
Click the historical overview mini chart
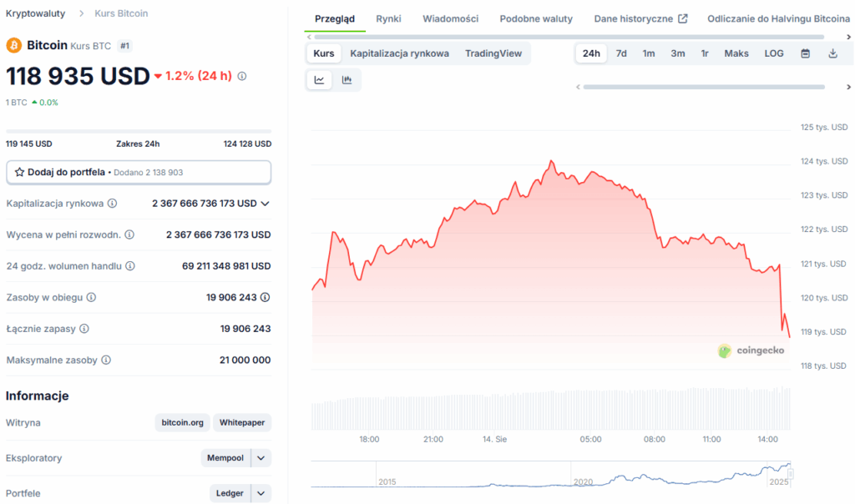551,474
